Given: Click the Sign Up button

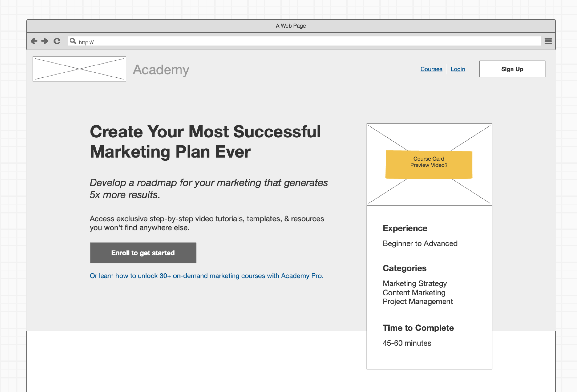Looking at the screenshot, I should (x=512, y=69).
